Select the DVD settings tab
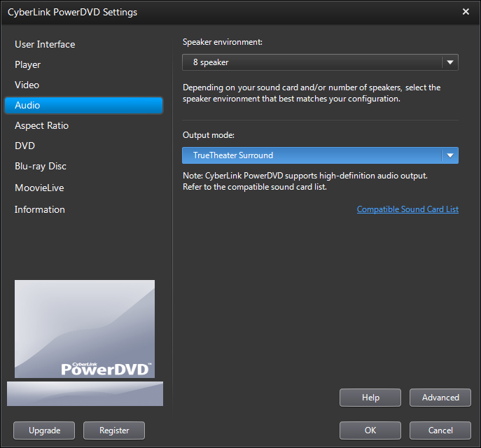 point(25,146)
